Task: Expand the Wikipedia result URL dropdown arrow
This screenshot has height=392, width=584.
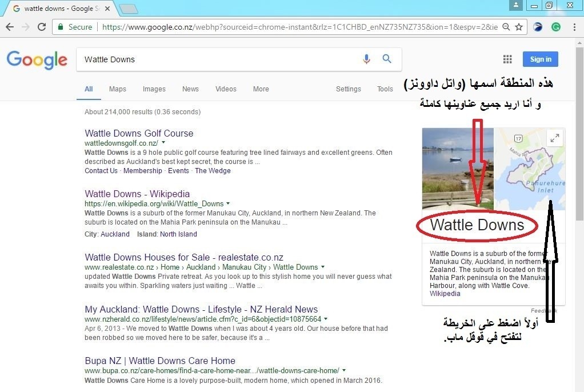Action: (229, 203)
